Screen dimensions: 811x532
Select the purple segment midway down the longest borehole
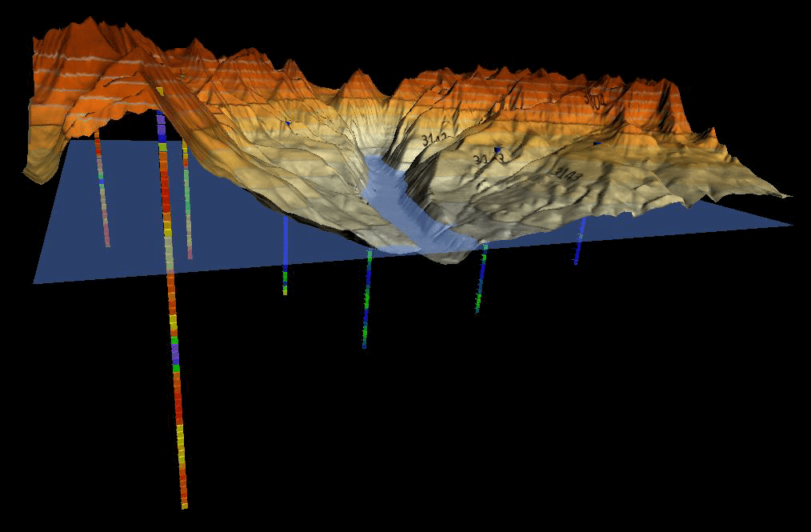(174, 353)
